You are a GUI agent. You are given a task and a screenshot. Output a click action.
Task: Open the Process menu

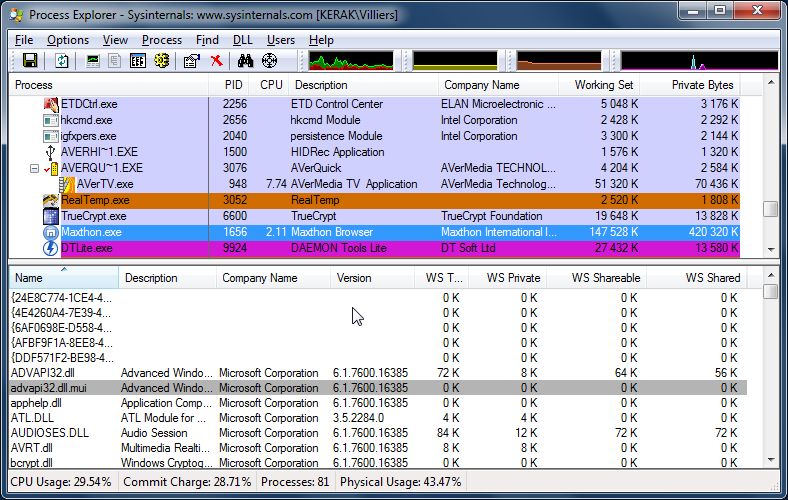[162, 40]
